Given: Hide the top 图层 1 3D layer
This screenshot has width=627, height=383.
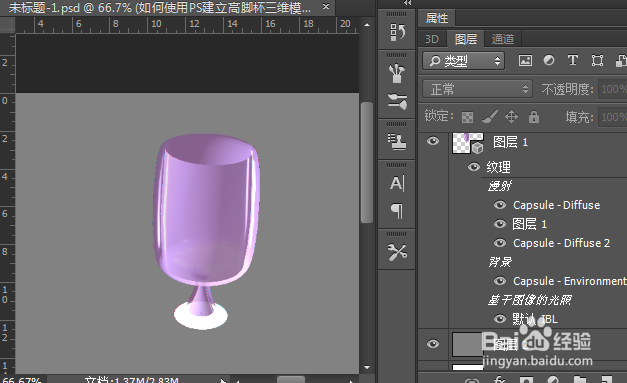Looking at the screenshot, I should pos(433,142).
